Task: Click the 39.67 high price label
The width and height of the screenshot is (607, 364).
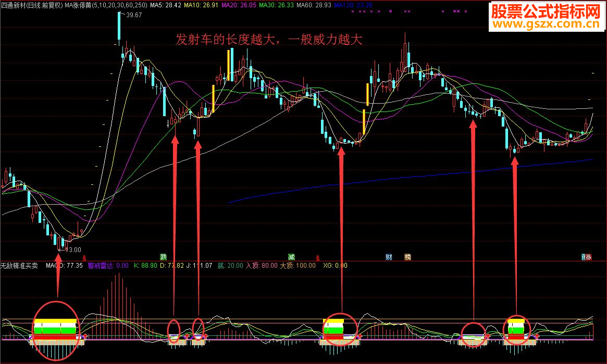Action: [134, 15]
